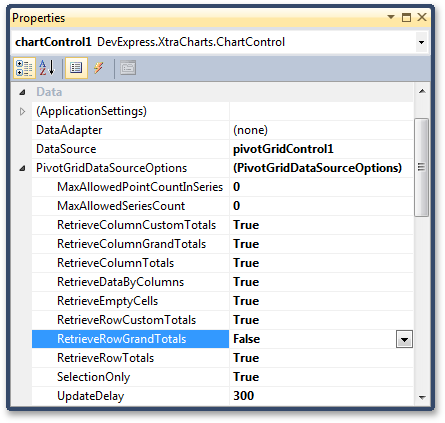Collapse the Data category
Image resolution: width=445 pixels, height=423 pixels.
[22, 92]
